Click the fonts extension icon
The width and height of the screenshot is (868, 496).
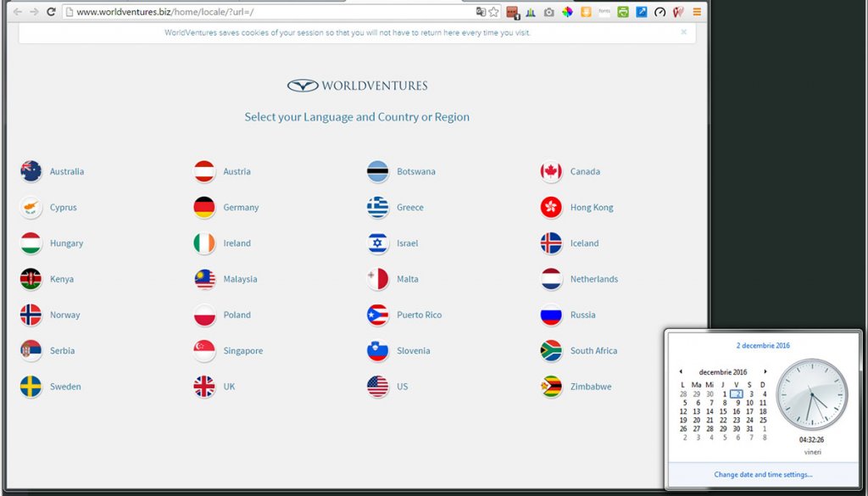click(604, 12)
